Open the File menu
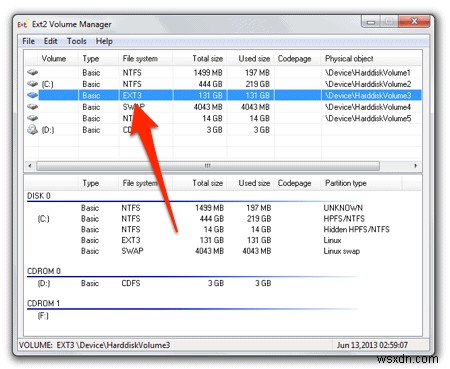 (x=28, y=41)
